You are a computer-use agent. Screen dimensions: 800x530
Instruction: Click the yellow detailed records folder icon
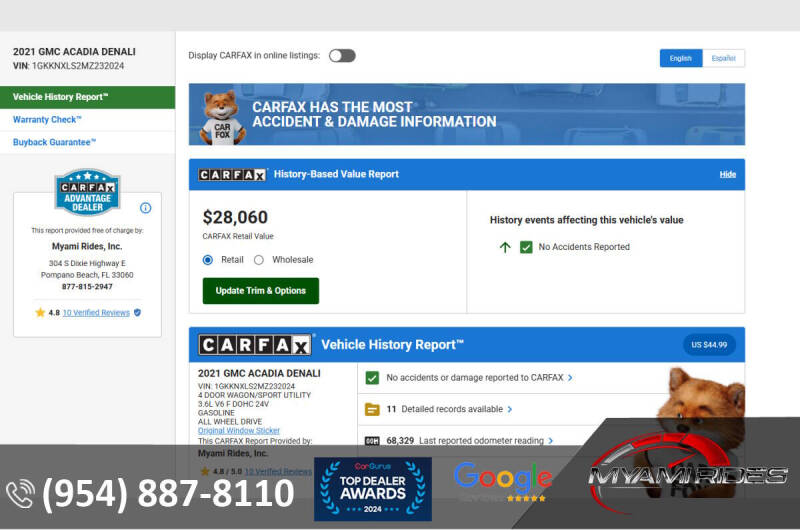(x=372, y=409)
